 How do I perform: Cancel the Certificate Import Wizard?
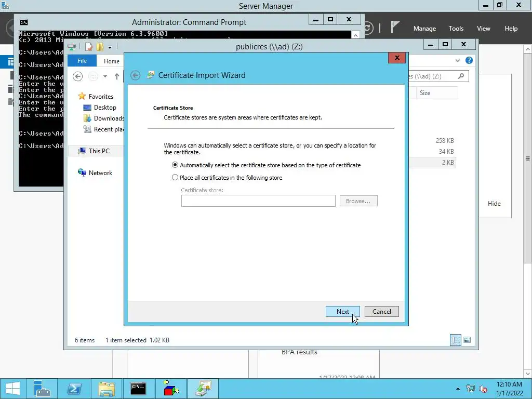[x=381, y=312]
